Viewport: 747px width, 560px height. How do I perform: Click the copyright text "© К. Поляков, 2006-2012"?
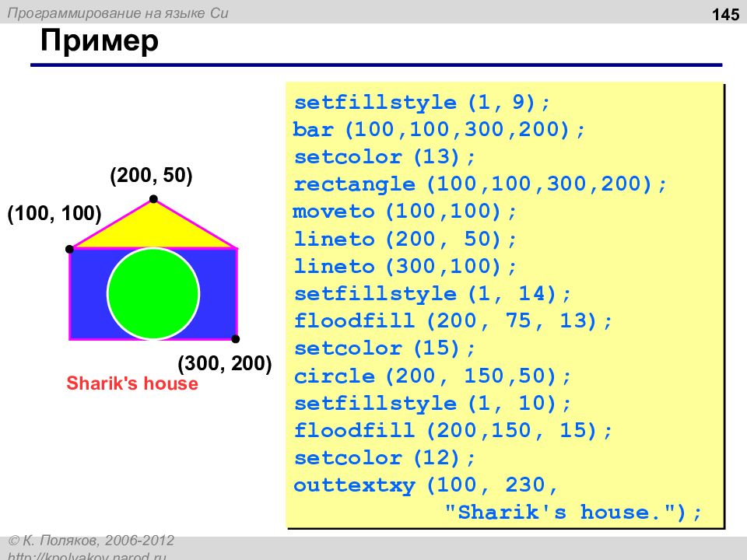[x=91, y=541]
